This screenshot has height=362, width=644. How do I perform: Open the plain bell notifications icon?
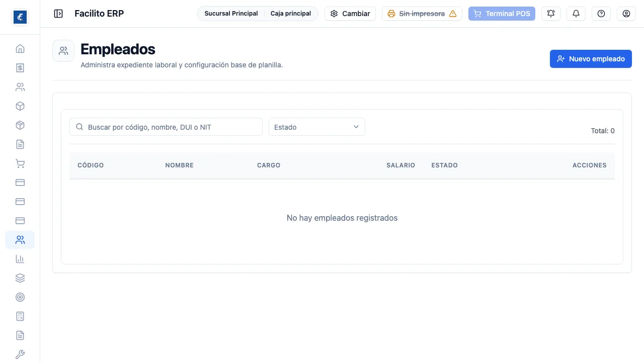click(x=576, y=14)
